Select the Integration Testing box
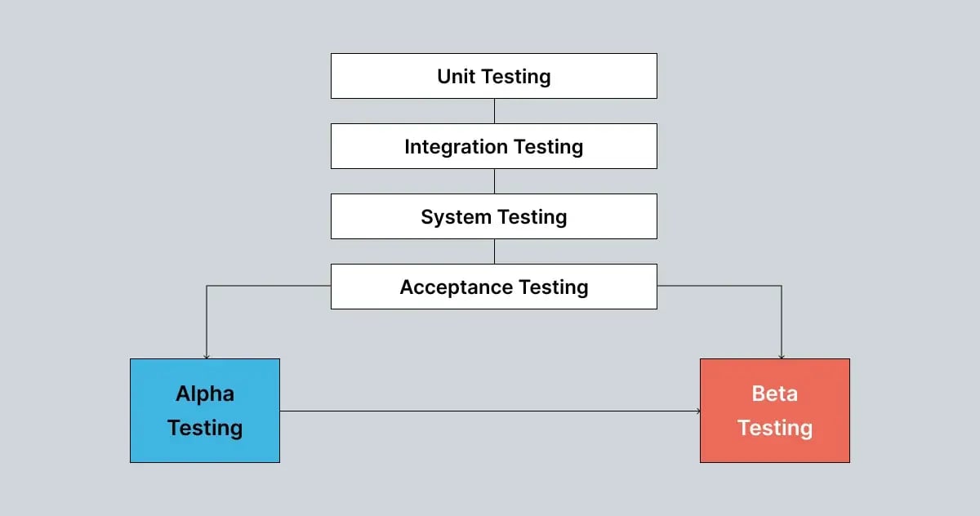Screen dimensions: 980x516 coord(493,146)
